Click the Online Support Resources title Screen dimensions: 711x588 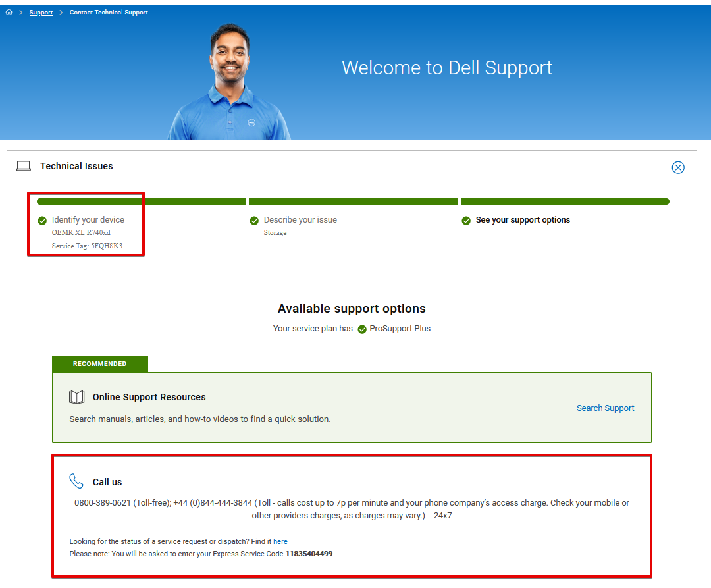(x=149, y=397)
